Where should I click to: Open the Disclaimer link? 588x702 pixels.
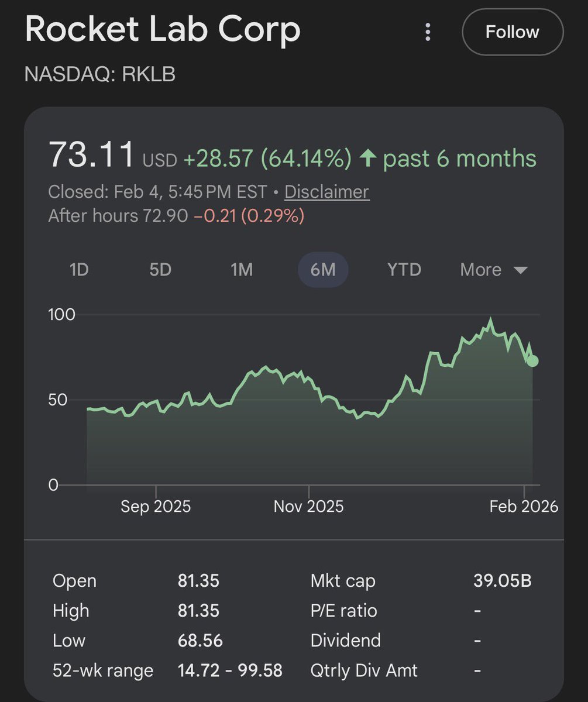(326, 192)
